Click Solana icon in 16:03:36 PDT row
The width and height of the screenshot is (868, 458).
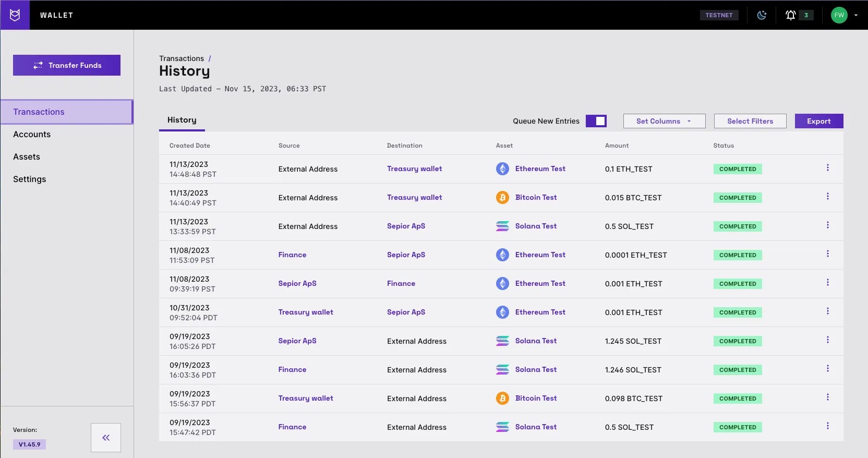[502, 369]
